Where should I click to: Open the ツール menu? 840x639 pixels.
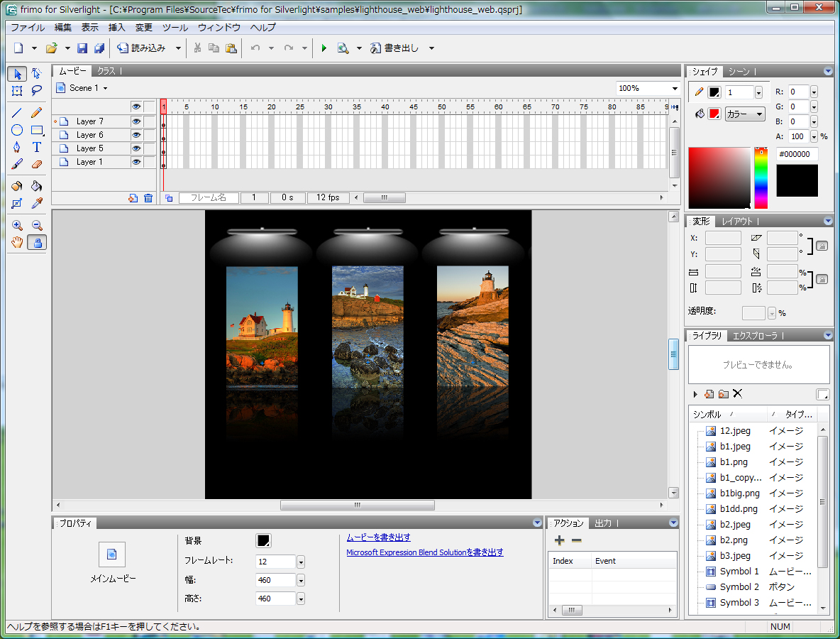coord(175,28)
